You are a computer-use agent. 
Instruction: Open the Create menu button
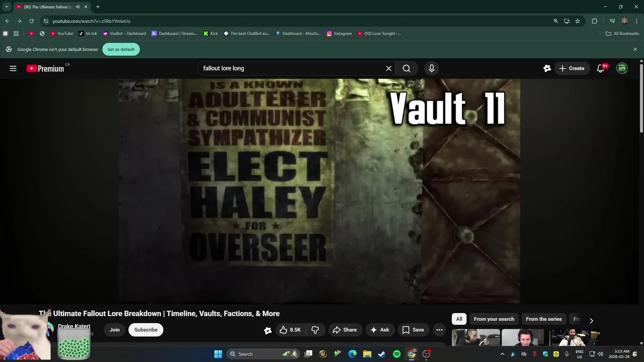(572, 68)
